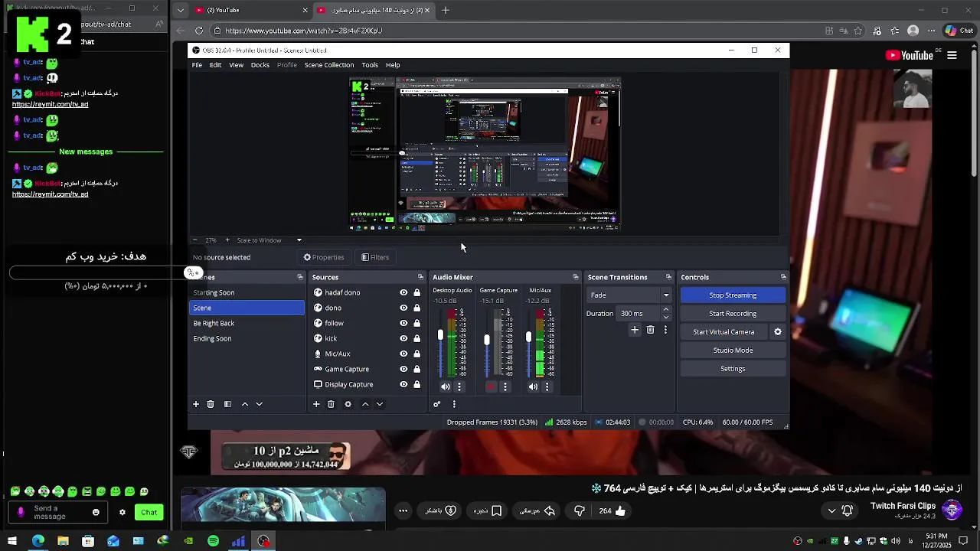
Task: Toggle visibility of the dono source
Action: point(403,308)
